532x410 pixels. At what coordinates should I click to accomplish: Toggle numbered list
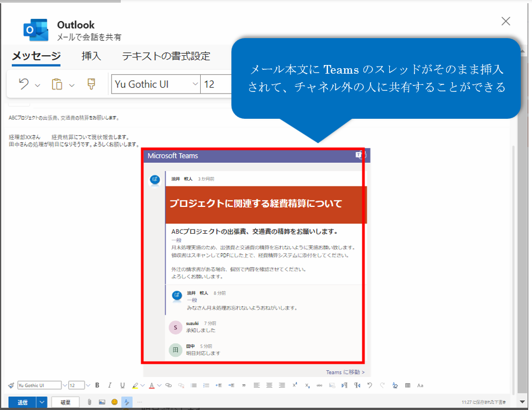(x=206, y=385)
